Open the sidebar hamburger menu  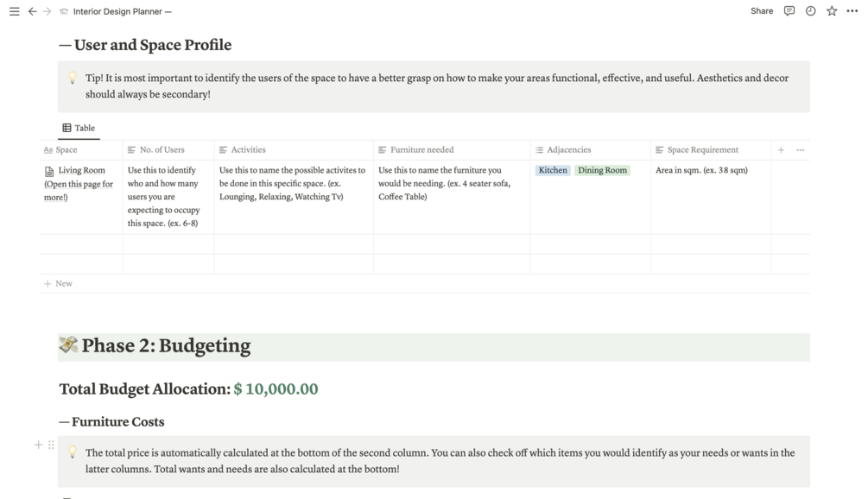[x=14, y=11]
